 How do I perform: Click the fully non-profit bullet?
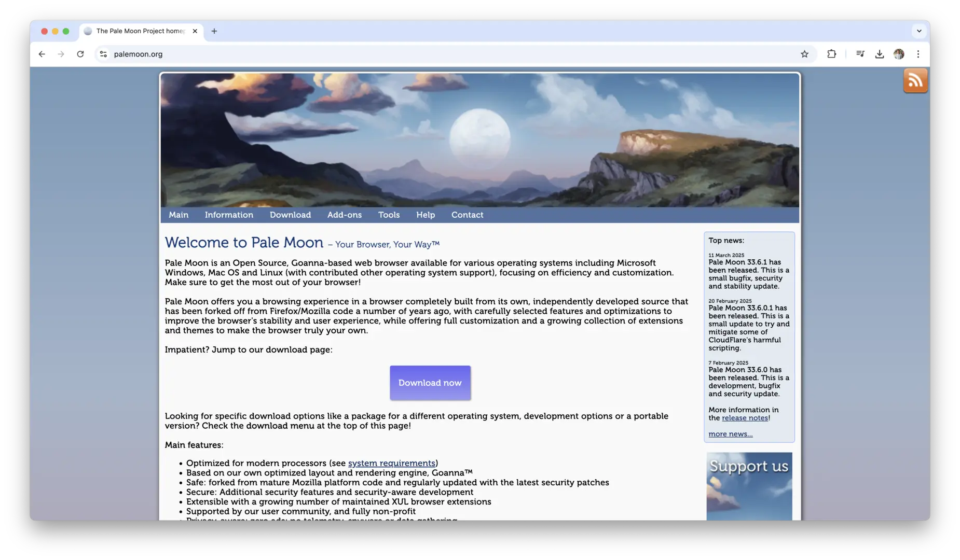click(x=300, y=511)
